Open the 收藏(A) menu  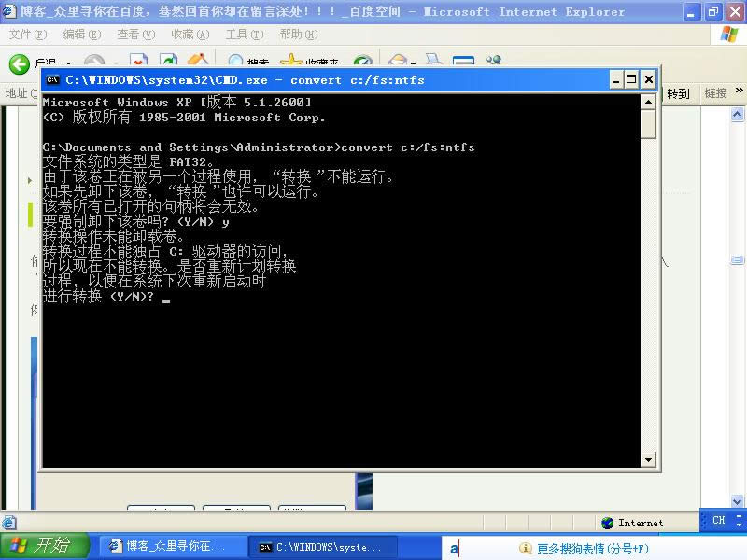click(x=190, y=35)
